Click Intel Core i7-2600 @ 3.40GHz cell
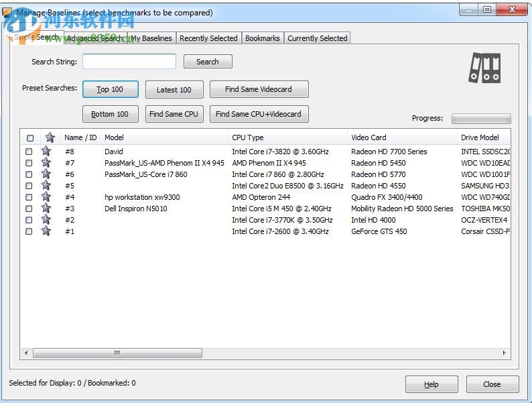 click(x=280, y=231)
